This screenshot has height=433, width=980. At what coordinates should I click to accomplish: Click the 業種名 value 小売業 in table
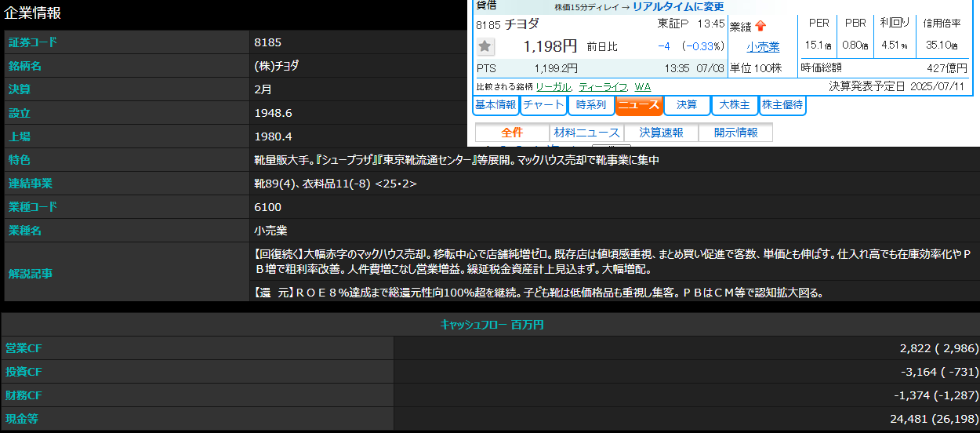tap(270, 231)
